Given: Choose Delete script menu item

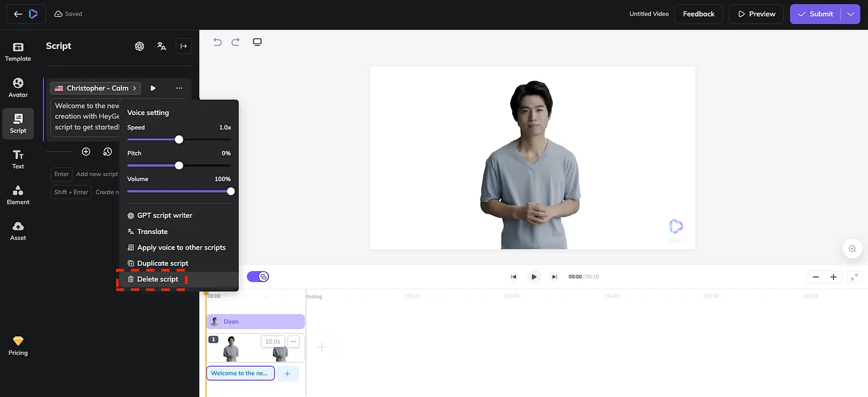Looking at the screenshot, I should [x=179, y=279].
